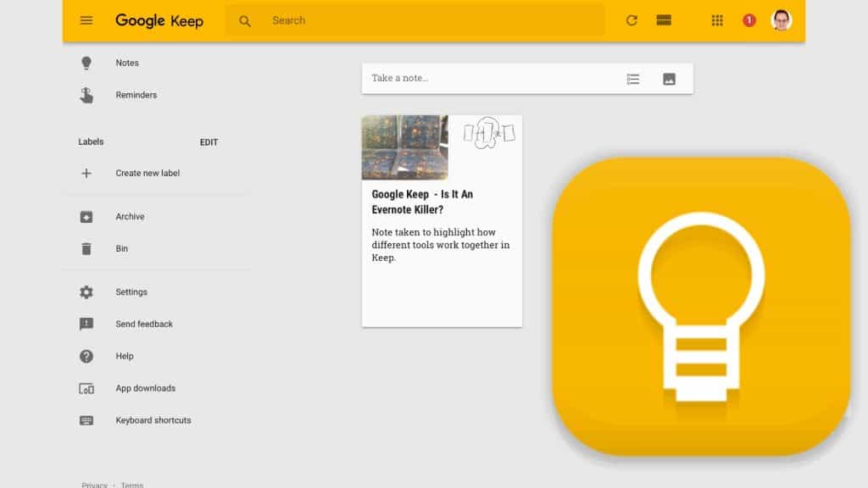Switch to list view layout
868x488 pixels.
(x=664, y=20)
